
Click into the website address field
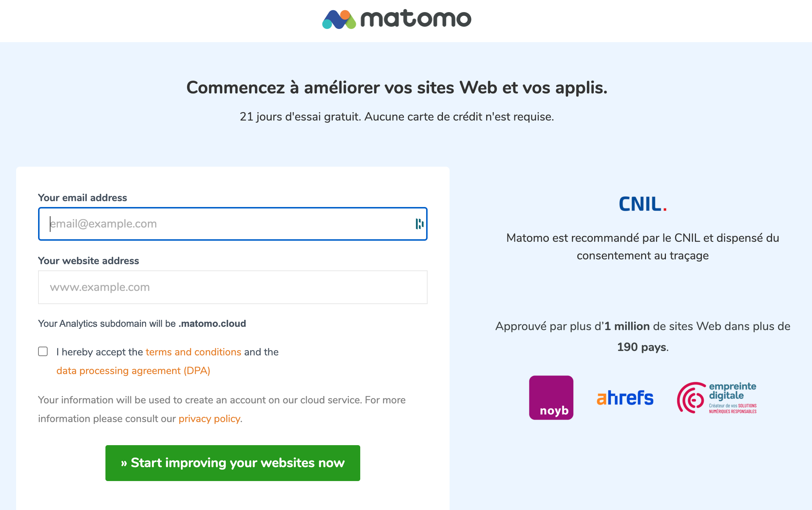pos(233,287)
